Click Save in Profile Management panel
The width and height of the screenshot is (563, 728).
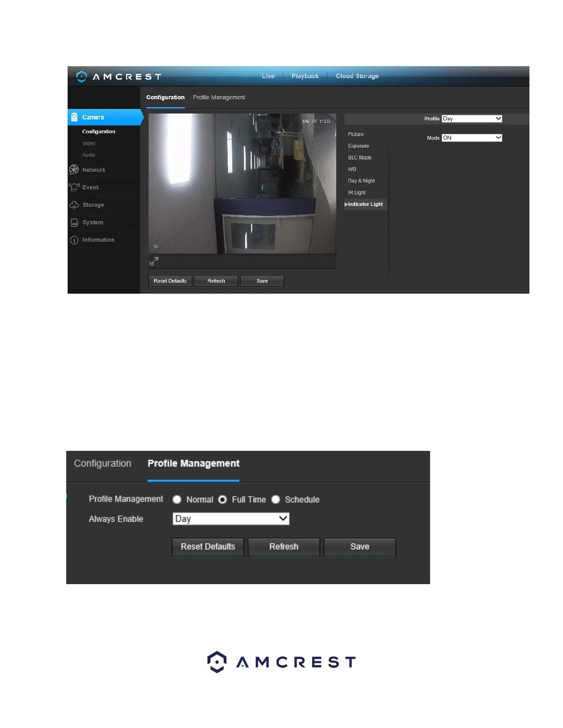360,547
